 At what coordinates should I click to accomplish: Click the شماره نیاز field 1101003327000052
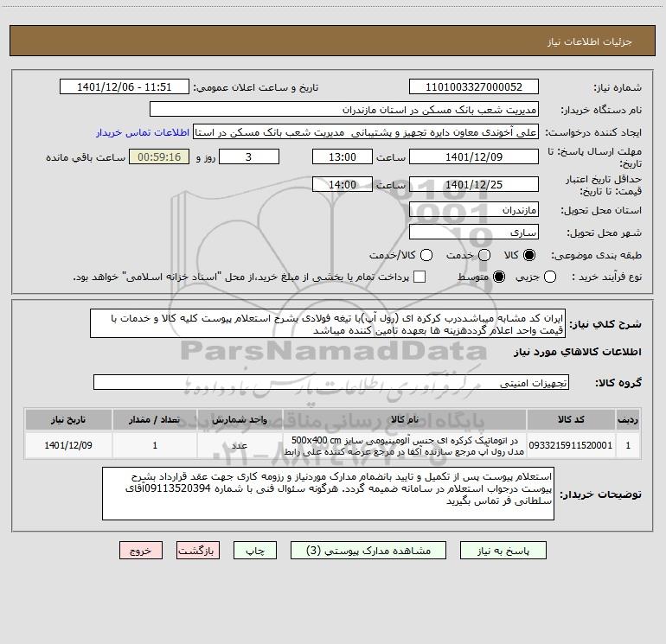474,87
